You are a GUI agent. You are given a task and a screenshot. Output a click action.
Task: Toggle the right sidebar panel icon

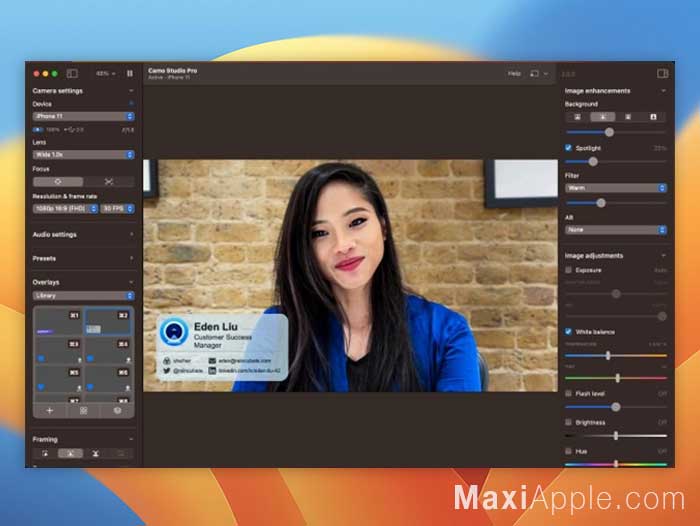tap(662, 73)
